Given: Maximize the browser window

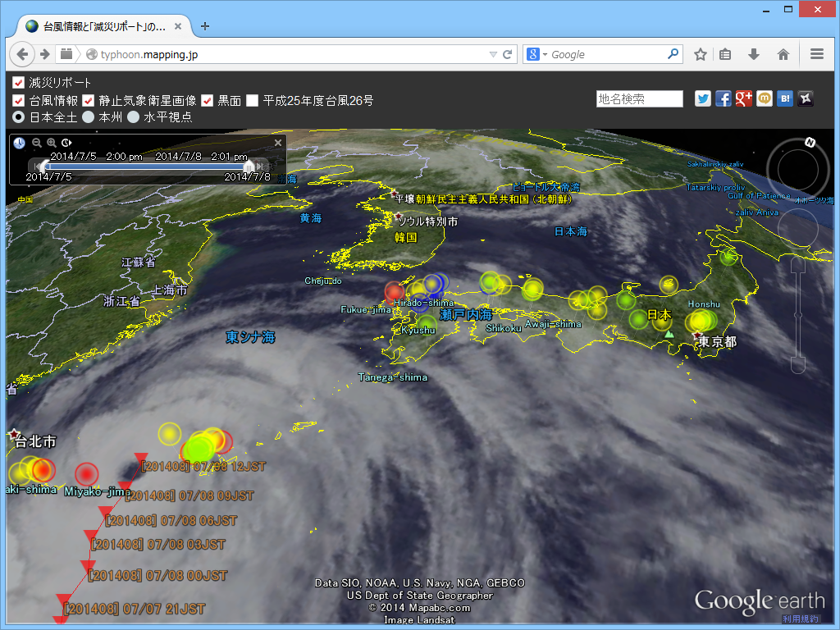Looking at the screenshot, I should 788,9.
